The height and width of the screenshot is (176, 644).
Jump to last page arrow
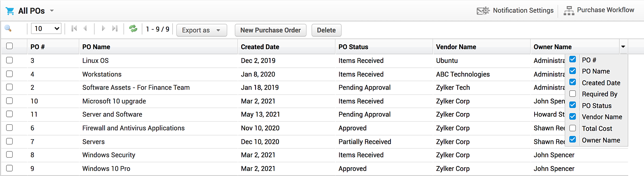(x=115, y=29)
